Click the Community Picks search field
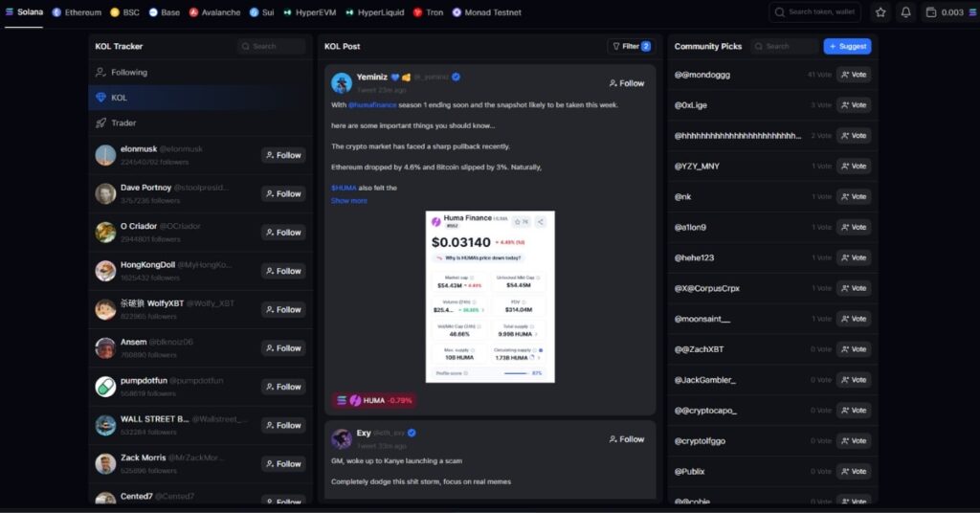 click(x=785, y=46)
